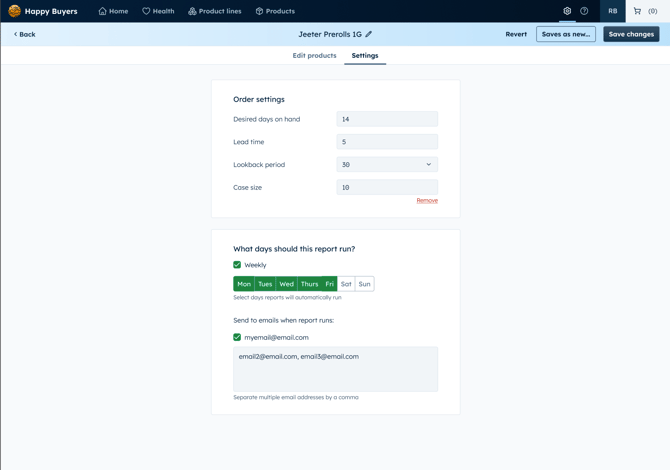Screen dimensions: 670x470
Task: Click the 'Send to emails when report runs:' label
Action: tap(284, 320)
